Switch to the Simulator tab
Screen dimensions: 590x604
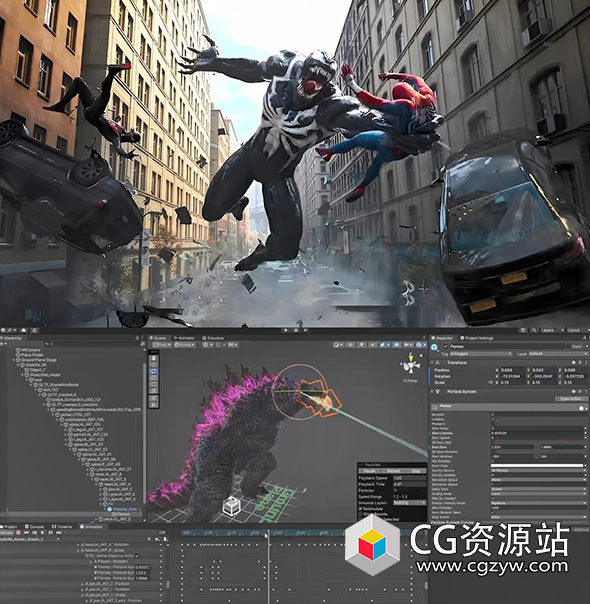tap(213, 338)
